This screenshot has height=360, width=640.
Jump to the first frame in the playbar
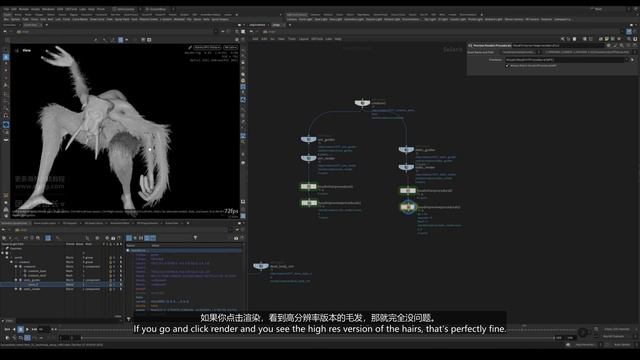(x=7, y=329)
